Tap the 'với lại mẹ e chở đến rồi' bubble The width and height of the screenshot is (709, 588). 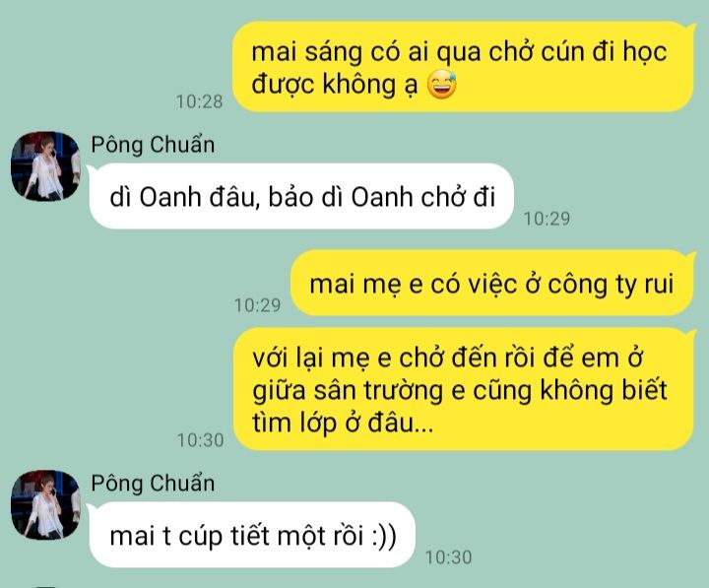tap(464, 389)
